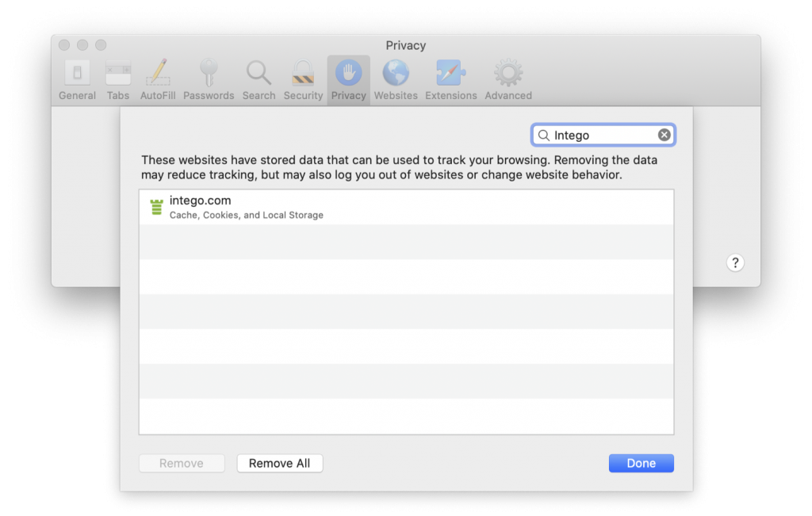Click the disabled Remove button
The width and height of the screenshot is (812, 516).
(181, 463)
